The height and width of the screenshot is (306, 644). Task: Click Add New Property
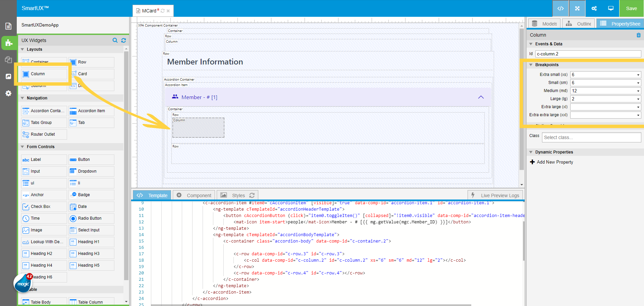click(x=551, y=162)
